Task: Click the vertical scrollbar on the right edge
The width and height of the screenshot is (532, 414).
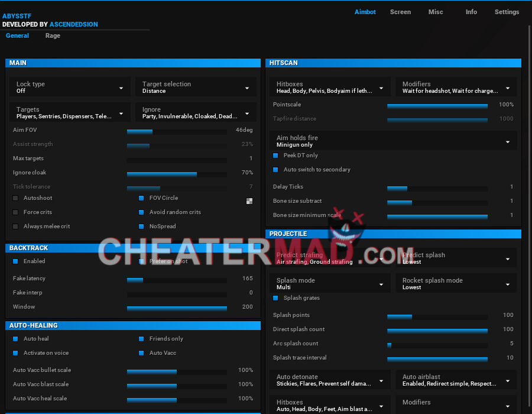Action: 529,217
